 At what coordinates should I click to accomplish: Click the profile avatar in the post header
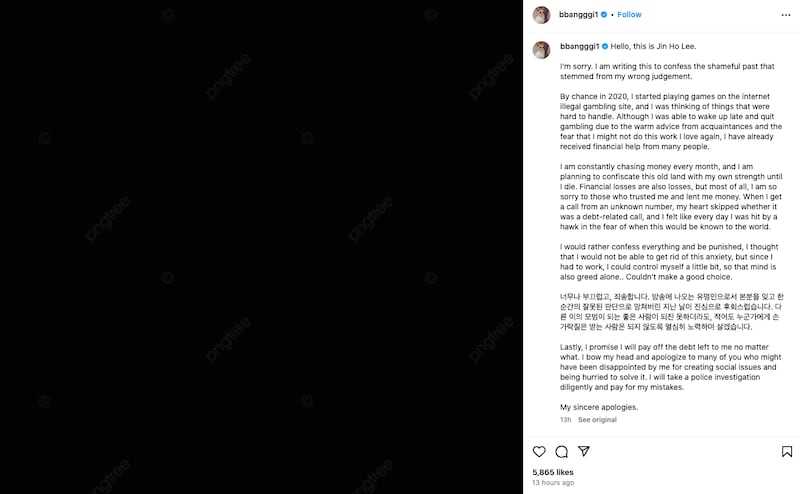(x=541, y=15)
